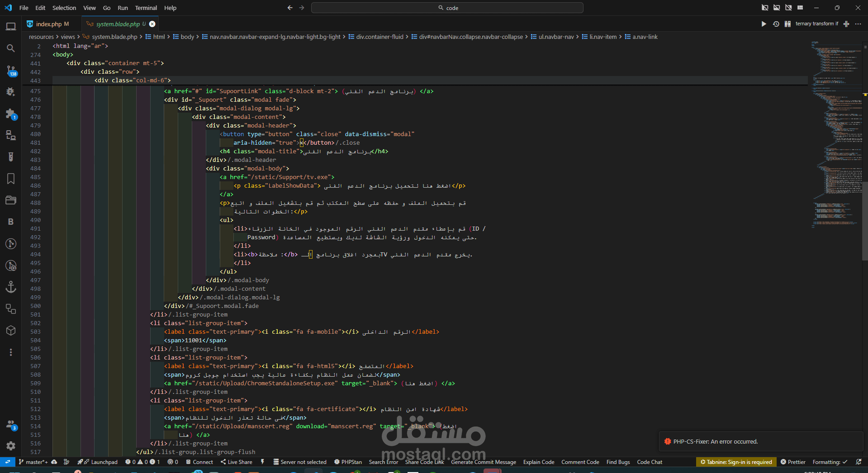Click Generate Commit Message in status bar
The image size is (868, 473).
coord(484,462)
